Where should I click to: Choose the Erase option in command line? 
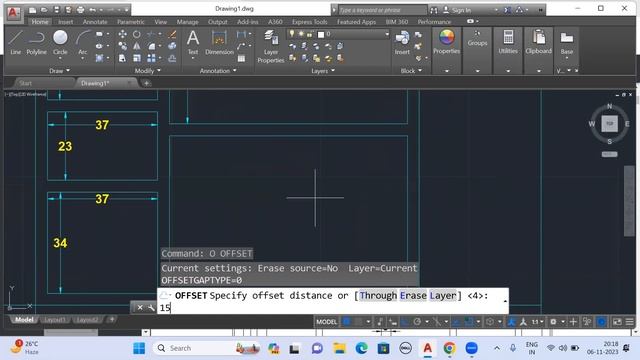pos(413,296)
